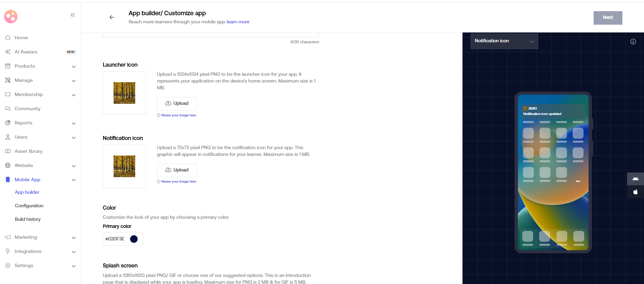Click the Next button
Screen dimensions: 644x284
coord(607,18)
